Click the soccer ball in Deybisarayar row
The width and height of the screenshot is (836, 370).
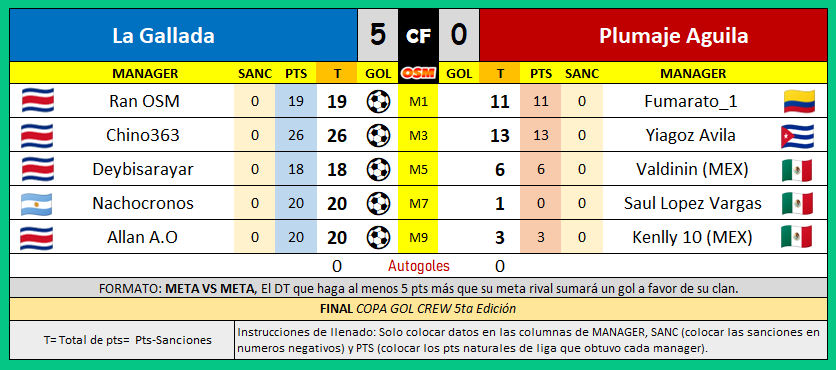[x=378, y=170]
